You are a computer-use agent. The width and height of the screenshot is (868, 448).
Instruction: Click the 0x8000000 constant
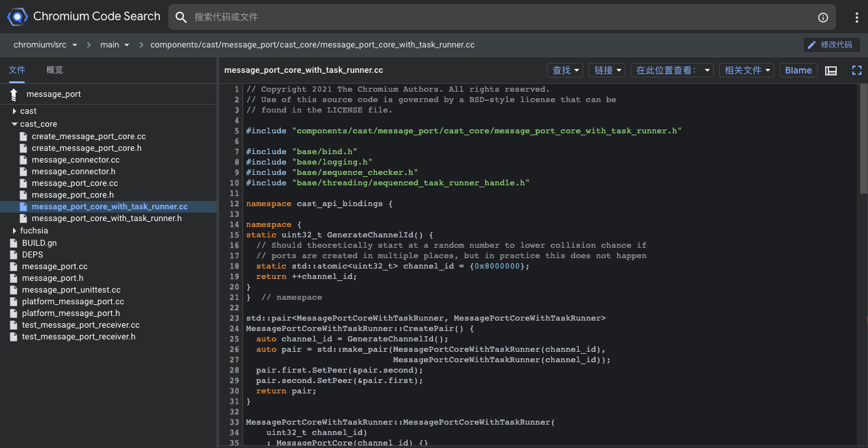(497, 266)
